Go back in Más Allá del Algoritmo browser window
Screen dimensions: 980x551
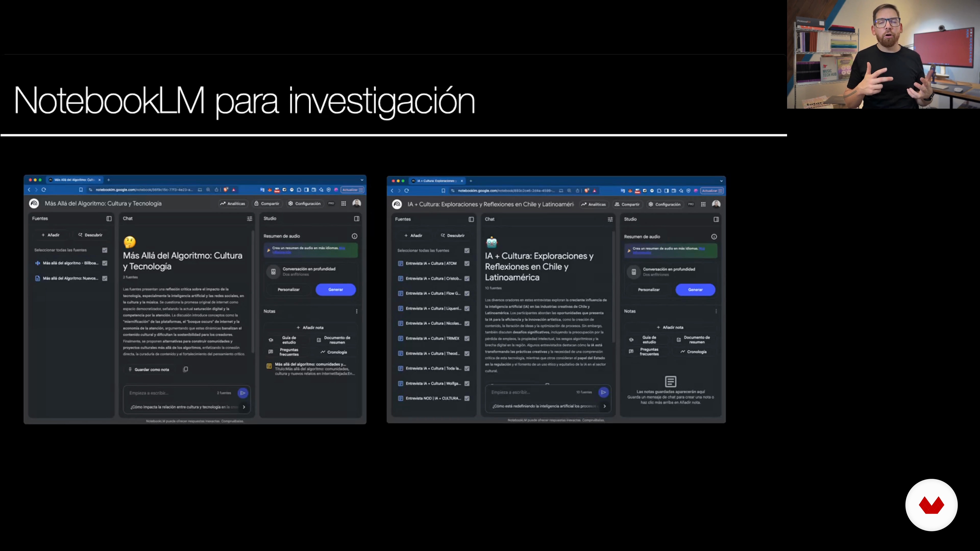[x=29, y=190]
